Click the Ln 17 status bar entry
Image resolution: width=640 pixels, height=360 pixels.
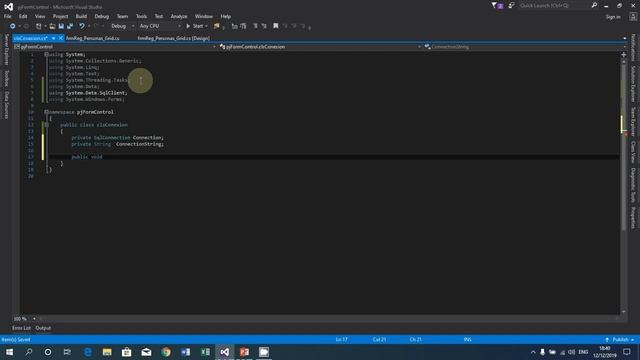(x=341, y=340)
